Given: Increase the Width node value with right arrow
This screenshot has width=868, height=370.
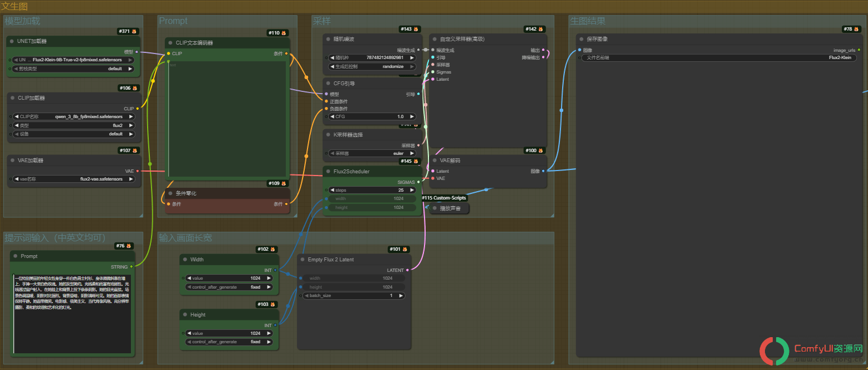Looking at the screenshot, I should [x=269, y=278].
